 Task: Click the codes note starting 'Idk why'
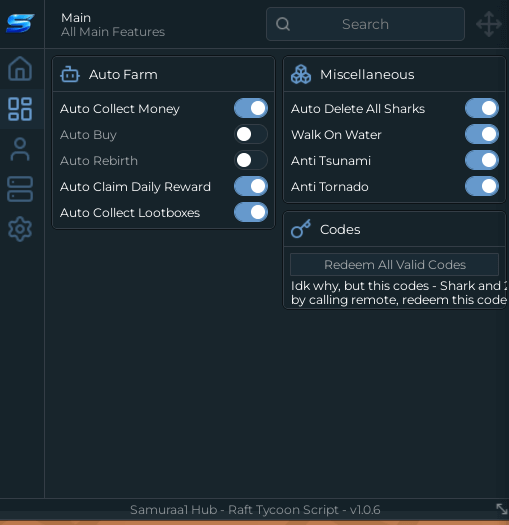pos(398,293)
